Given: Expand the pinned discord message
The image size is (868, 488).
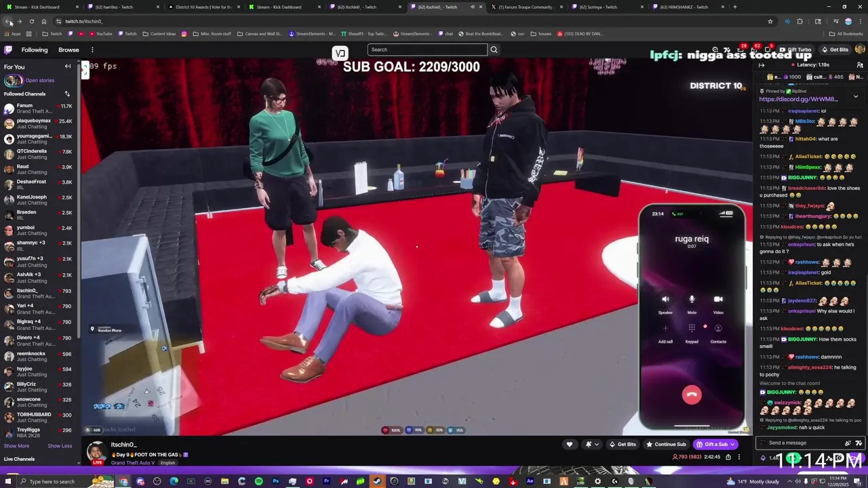Looking at the screenshot, I should (x=856, y=96).
